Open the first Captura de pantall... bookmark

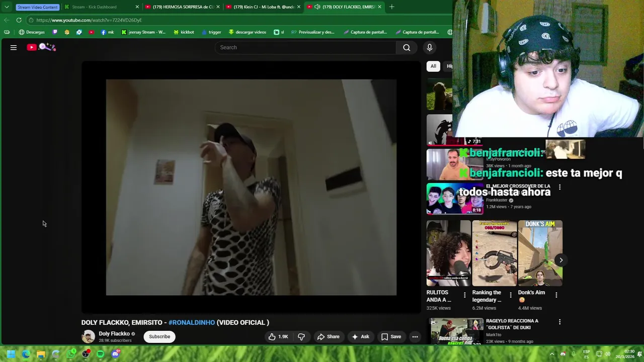pyautogui.click(x=365, y=32)
